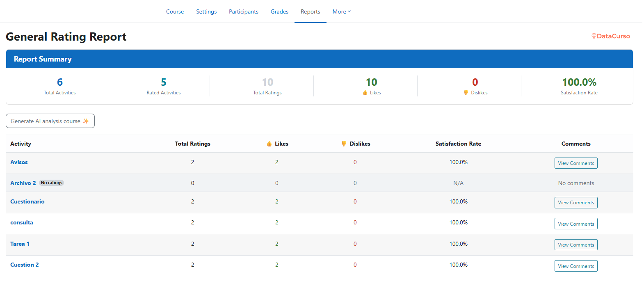Open the Settings tab

pyautogui.click(x=206, y=11)
